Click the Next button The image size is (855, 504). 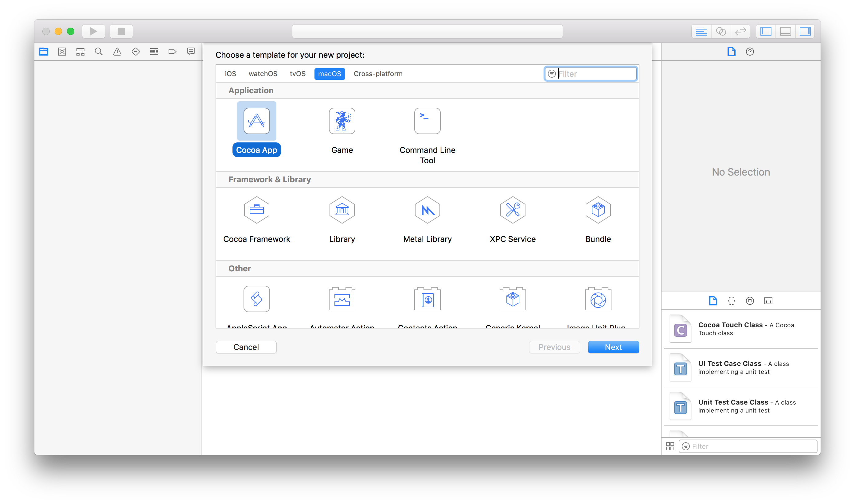pyautogui.click(x=613, y=347)
